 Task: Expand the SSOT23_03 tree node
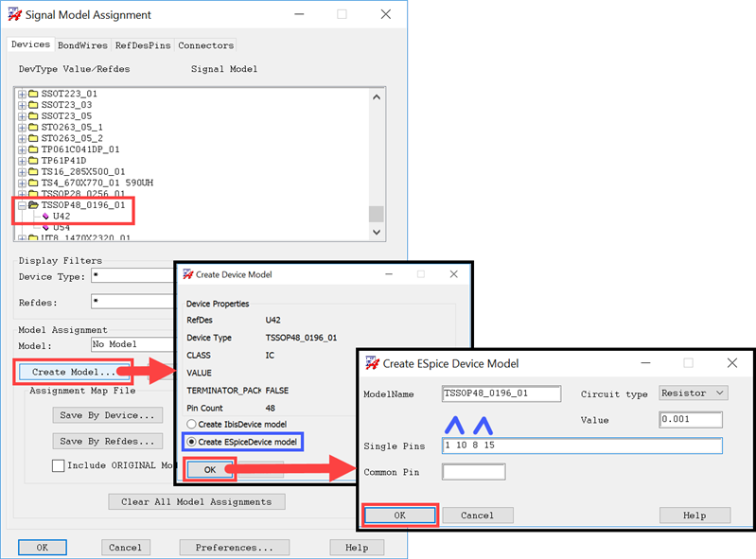tap(23, 106)
